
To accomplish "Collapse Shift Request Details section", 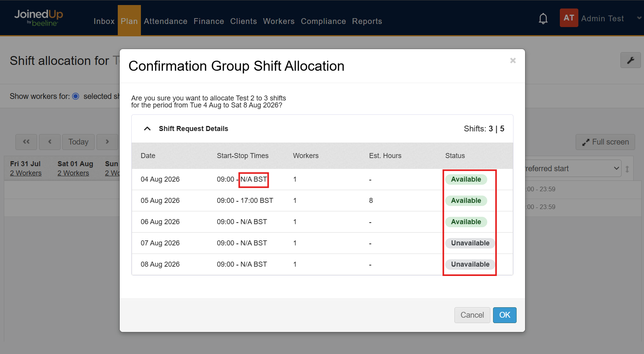I will point(147,129).
